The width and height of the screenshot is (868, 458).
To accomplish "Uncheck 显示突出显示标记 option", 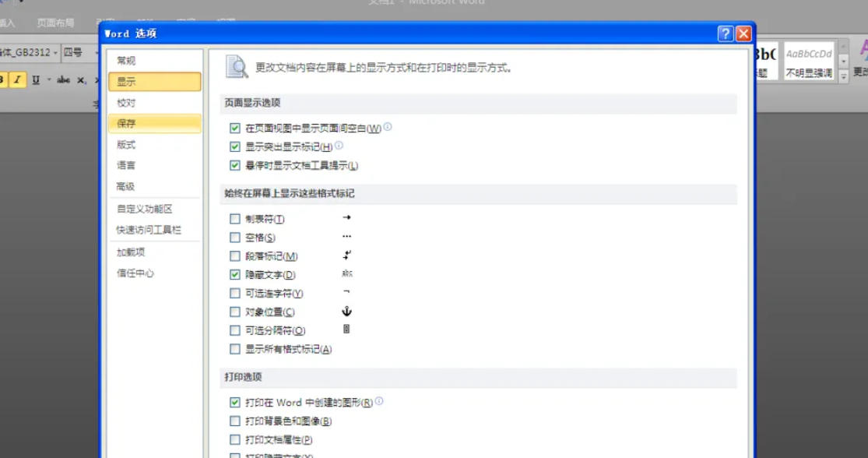I will pyautogui.click(x=235, y=146).
